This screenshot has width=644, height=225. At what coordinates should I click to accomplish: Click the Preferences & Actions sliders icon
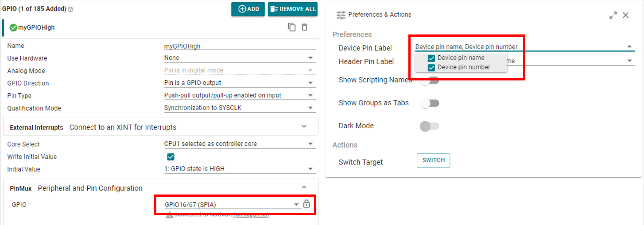(x=341, y=15)
